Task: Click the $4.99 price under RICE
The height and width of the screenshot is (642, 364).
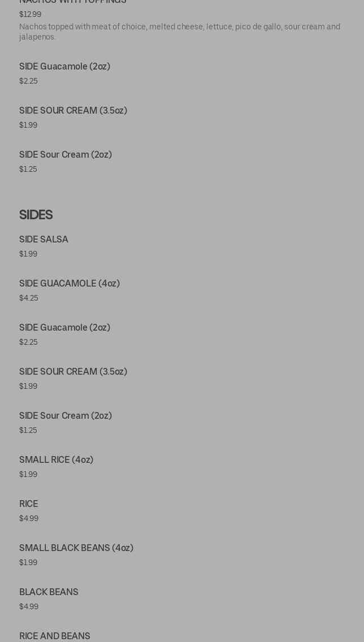Action: coord(29,519)
